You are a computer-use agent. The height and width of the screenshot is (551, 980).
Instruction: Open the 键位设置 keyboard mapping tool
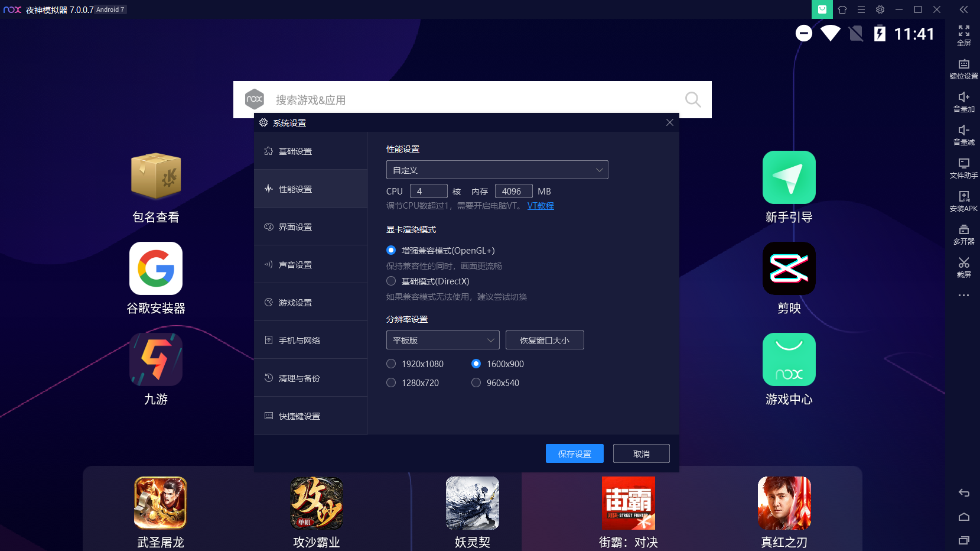963,69
